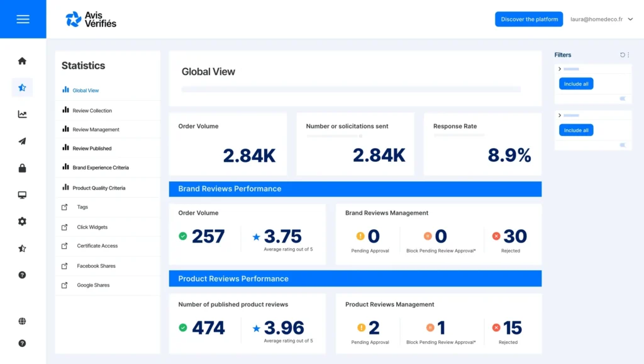Image resolution: width=644 pixels, height=364 pixels.
Task: Select the half-star reviews icon
Action: (22, 88)
